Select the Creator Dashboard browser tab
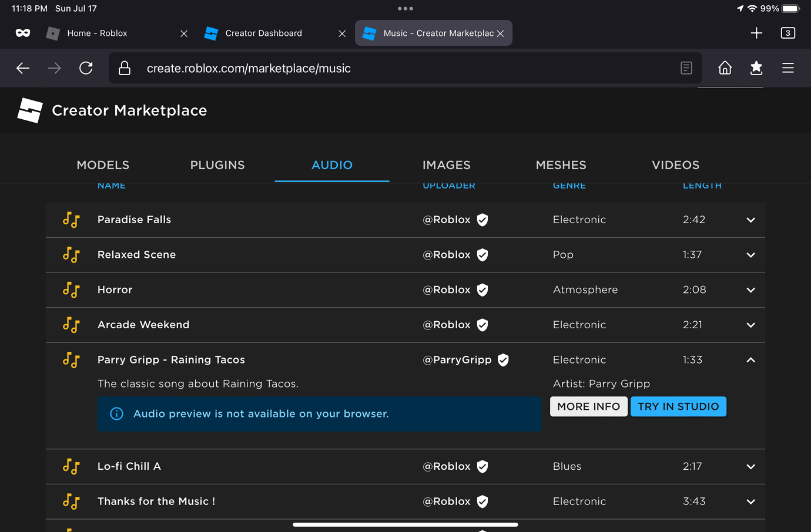Image resolution: width=811 pixels, height=532 pixels. coord(263,33)
